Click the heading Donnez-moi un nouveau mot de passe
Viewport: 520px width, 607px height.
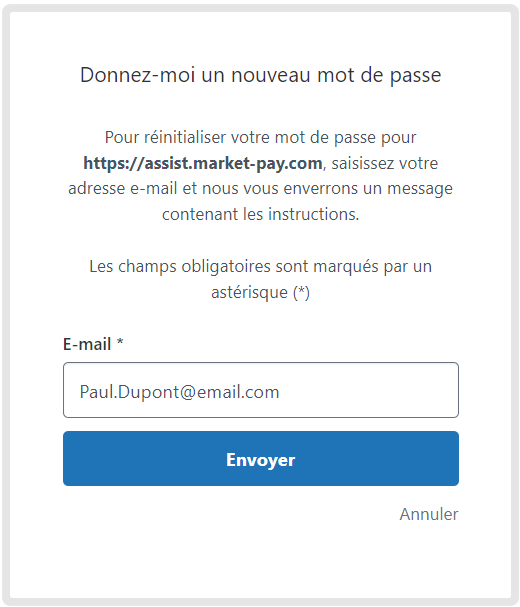click(x=261, y=75)
